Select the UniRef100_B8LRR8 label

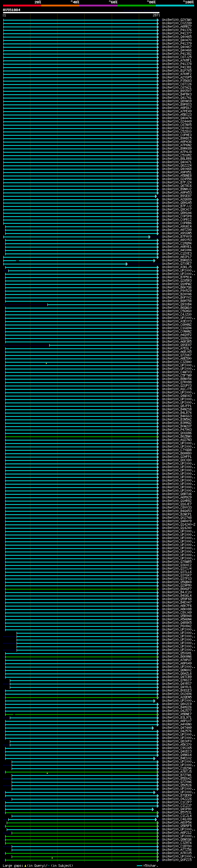click(x=177, y=159)
